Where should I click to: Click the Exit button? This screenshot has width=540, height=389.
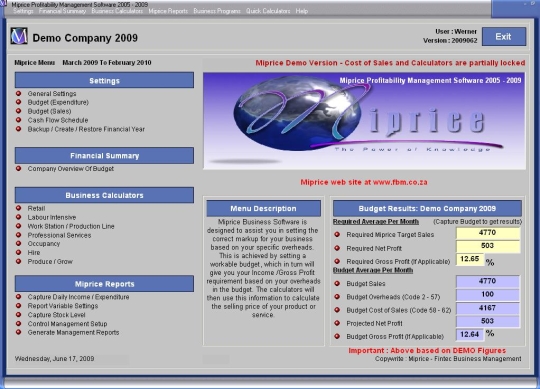tap(504, 36)
